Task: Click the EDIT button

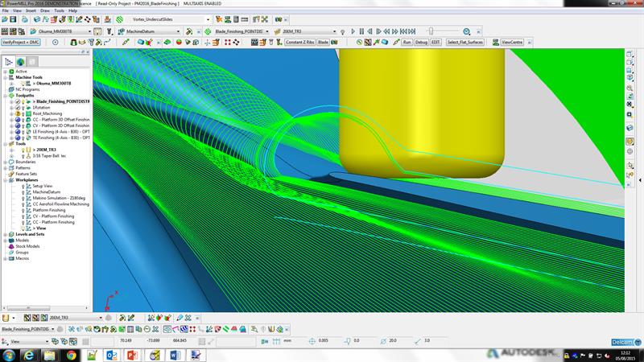Action: [x=436, y=43]
